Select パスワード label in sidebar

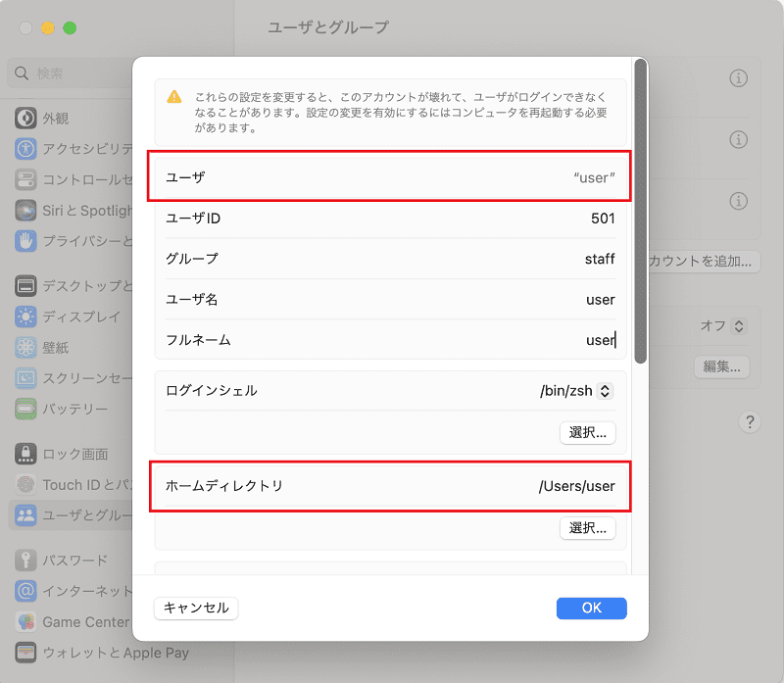tap(75, 560)
